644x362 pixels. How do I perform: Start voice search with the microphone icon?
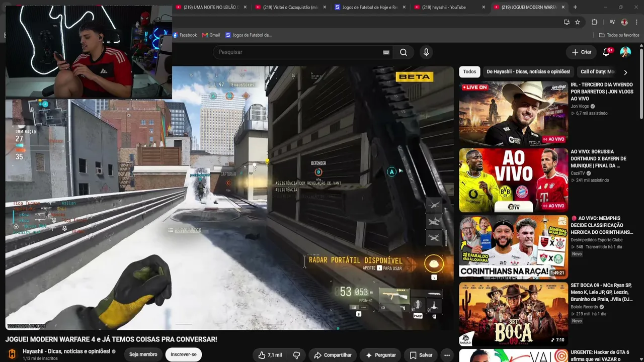pos(426,52)
